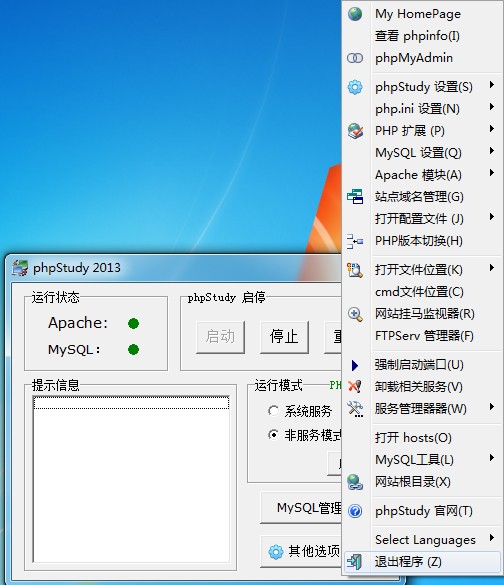Choose 站点域名管理(G) menu entry
Screen dimensions: 504x585
tap(422, 197)
